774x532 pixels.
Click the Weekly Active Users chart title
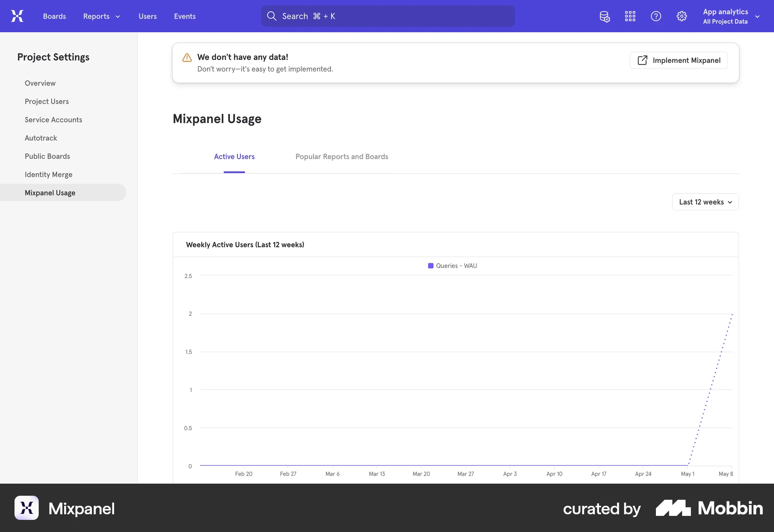(x=245, y=245)
